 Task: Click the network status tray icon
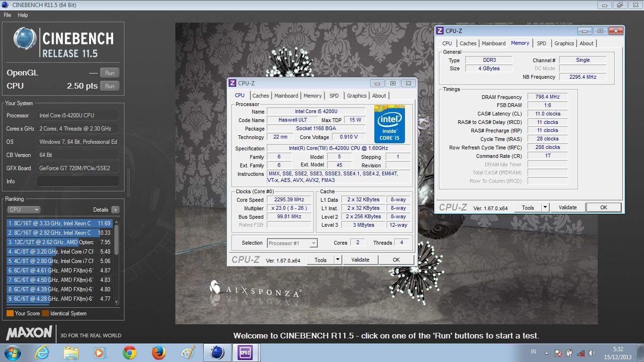click(x=581, y=353)
